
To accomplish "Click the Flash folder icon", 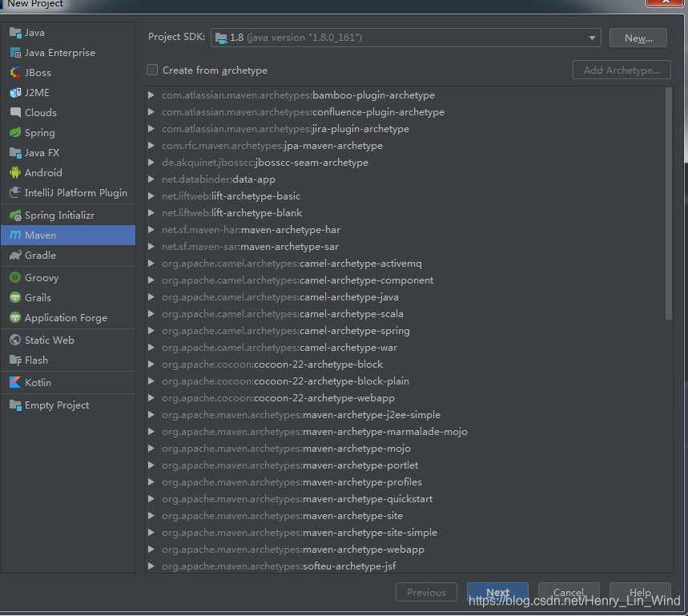I will [x=15, y=360].
